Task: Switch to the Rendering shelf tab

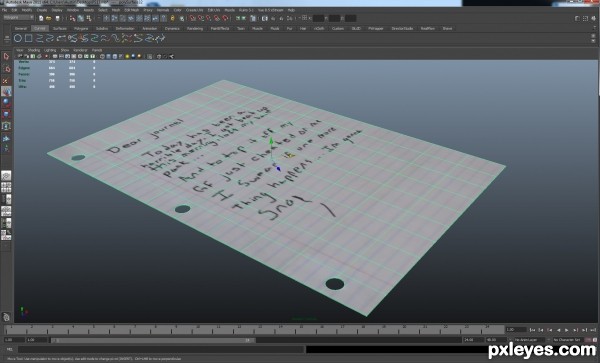Action: (195, 28)
